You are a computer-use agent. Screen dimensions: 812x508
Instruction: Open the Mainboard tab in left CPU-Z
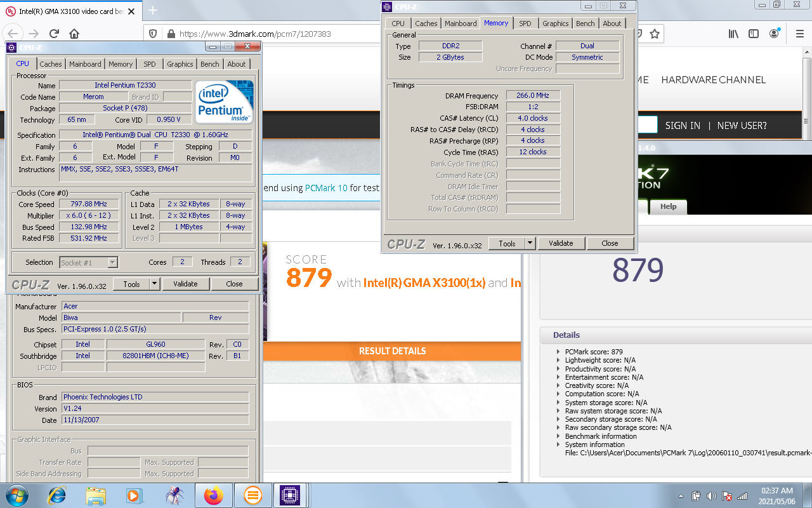[85, 64]
